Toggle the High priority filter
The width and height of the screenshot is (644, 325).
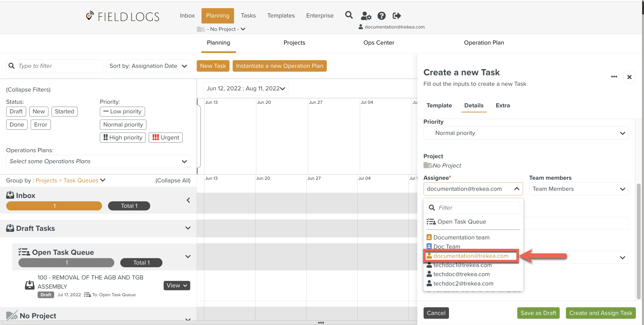123,137
